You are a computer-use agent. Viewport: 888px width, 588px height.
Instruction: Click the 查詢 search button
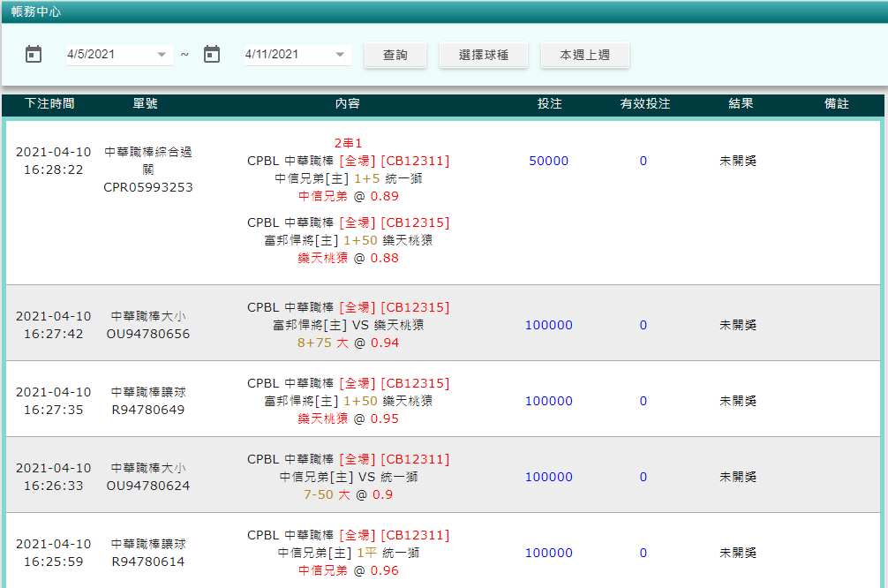point(395,55)
